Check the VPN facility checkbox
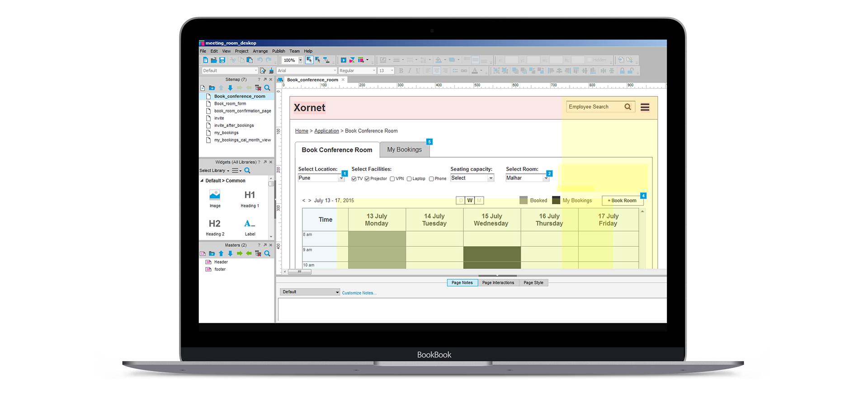The image size is (868, 393). 392,179
